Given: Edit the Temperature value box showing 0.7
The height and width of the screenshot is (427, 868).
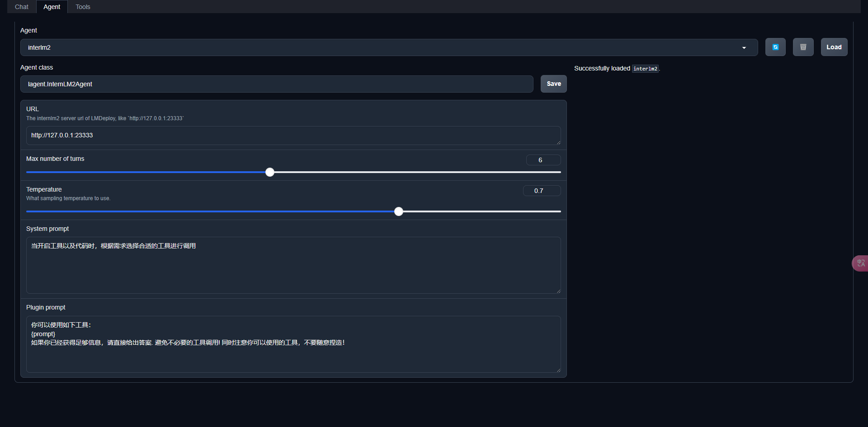Looking at the screenshot, I should [542, 191].
